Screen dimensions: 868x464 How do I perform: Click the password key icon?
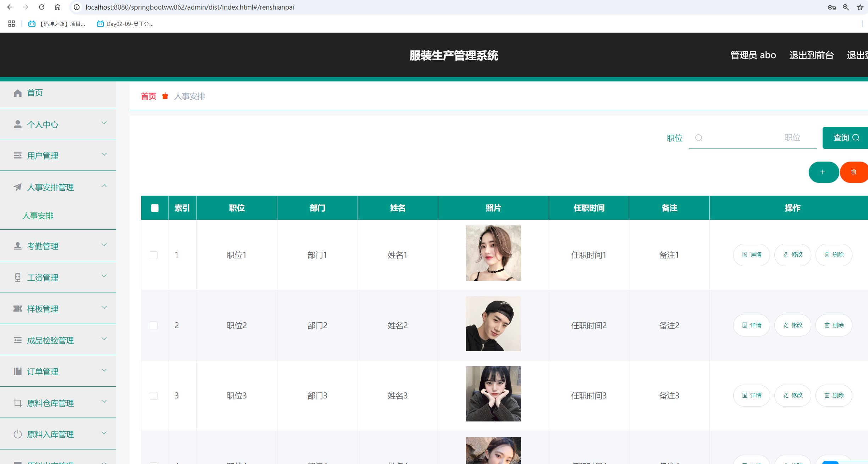pos(831,7)
